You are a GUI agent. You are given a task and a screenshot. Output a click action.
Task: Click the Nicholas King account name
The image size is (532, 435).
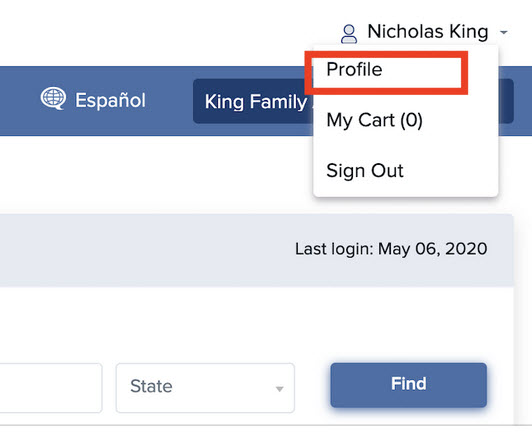(428, 32)
